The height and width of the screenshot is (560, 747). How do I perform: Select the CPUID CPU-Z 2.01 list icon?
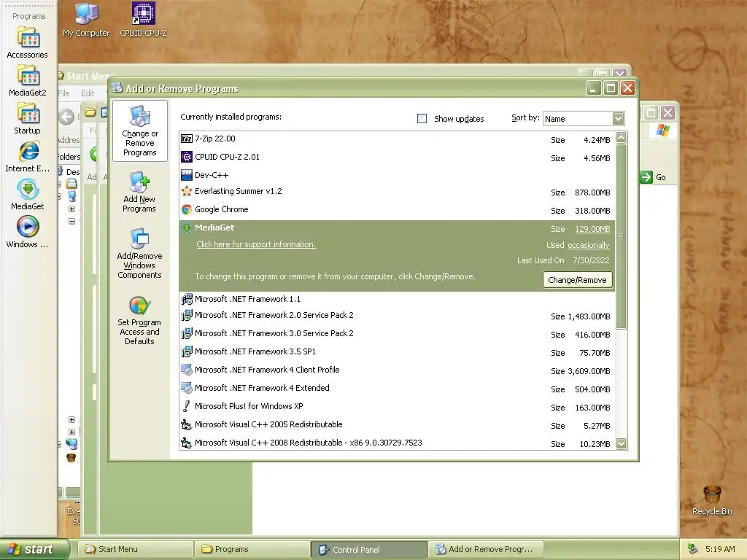[187, 157]
